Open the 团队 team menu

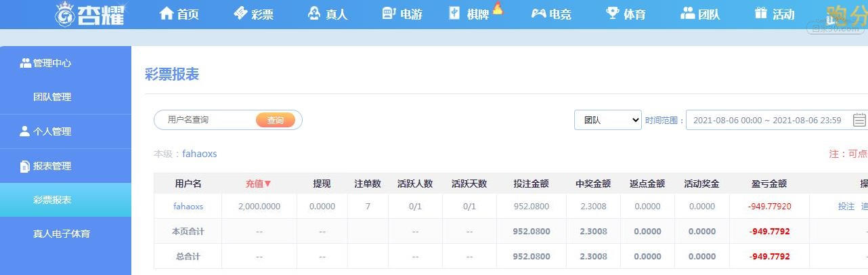pyautogui.click(x=709, y=14)
